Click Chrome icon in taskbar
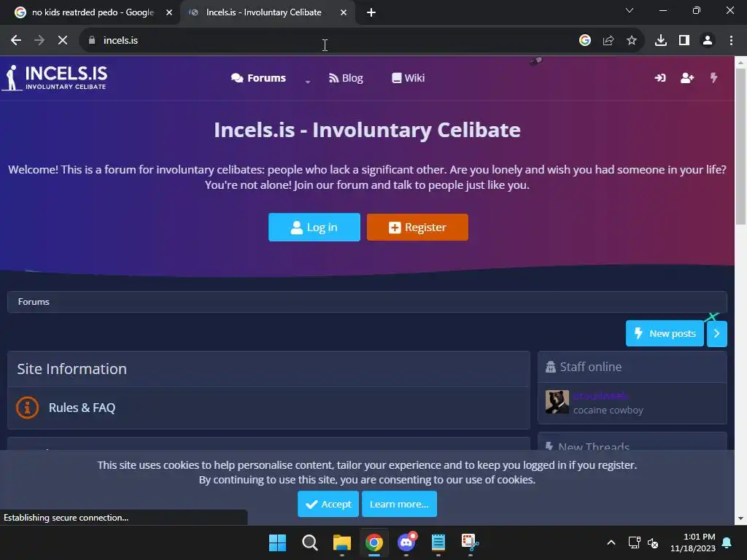The width and height of the screenshot is (747, 560). click(374, 542)
